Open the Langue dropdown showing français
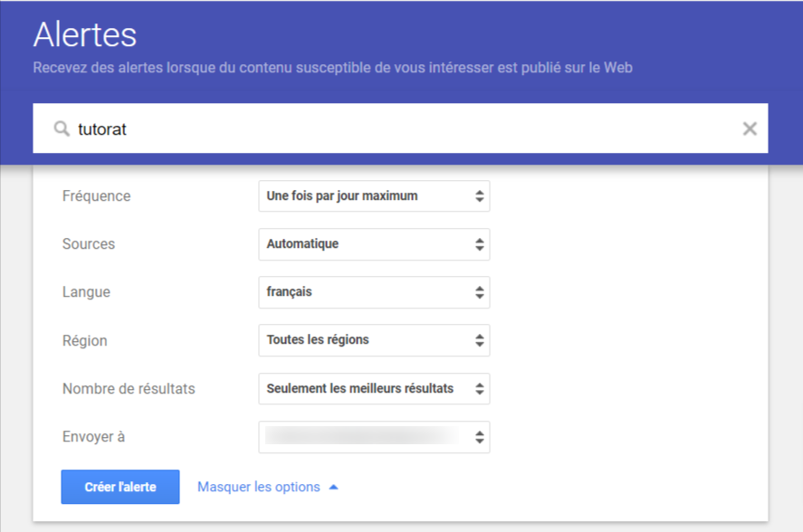Screen dimensions: 803x532 pyautogui.click(x=371, y=292)
